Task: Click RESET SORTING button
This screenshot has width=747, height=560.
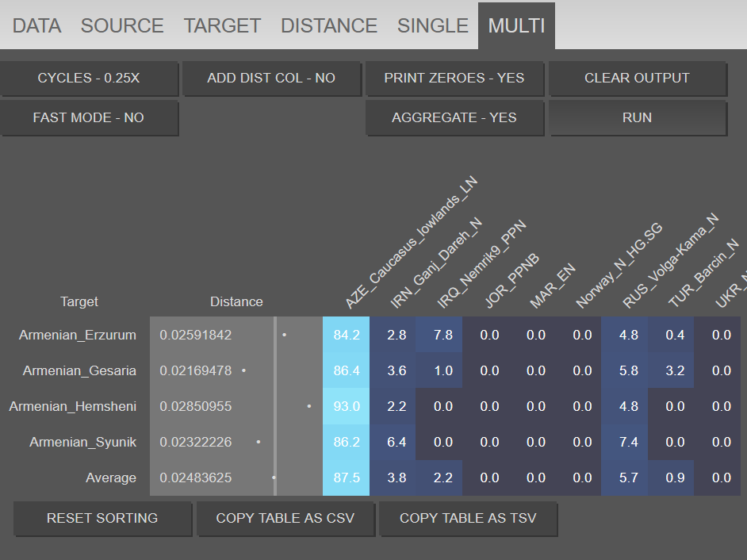Action: point(102,518)
